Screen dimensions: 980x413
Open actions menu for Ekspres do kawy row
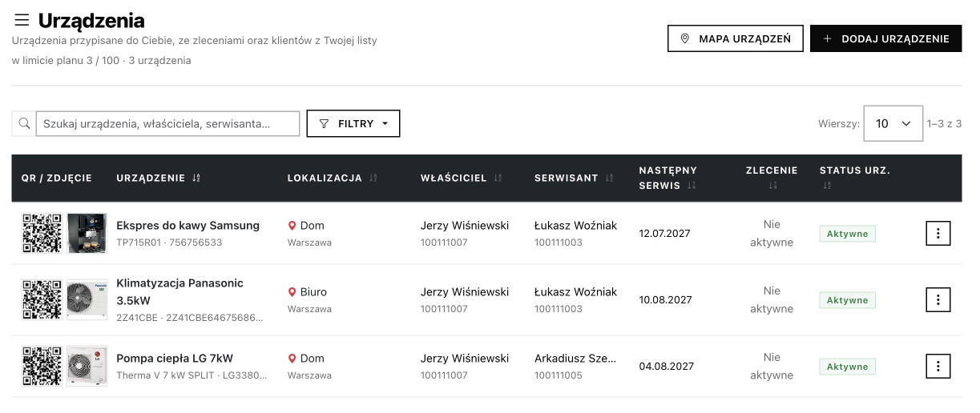tap(938, 234)
